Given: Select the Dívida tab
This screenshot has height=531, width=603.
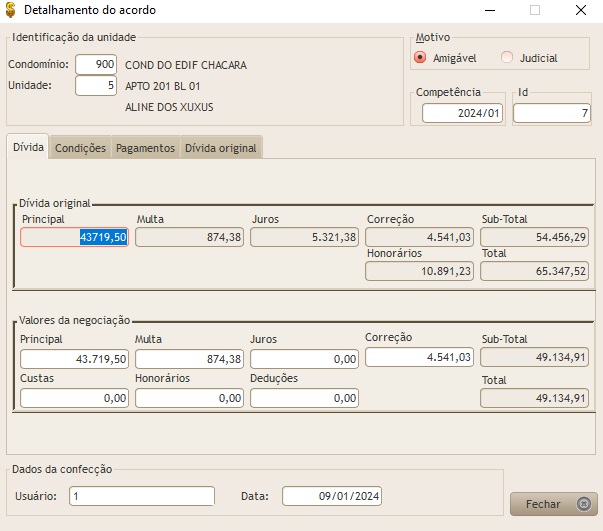Looking at the screenshot, I should [28, 147].
